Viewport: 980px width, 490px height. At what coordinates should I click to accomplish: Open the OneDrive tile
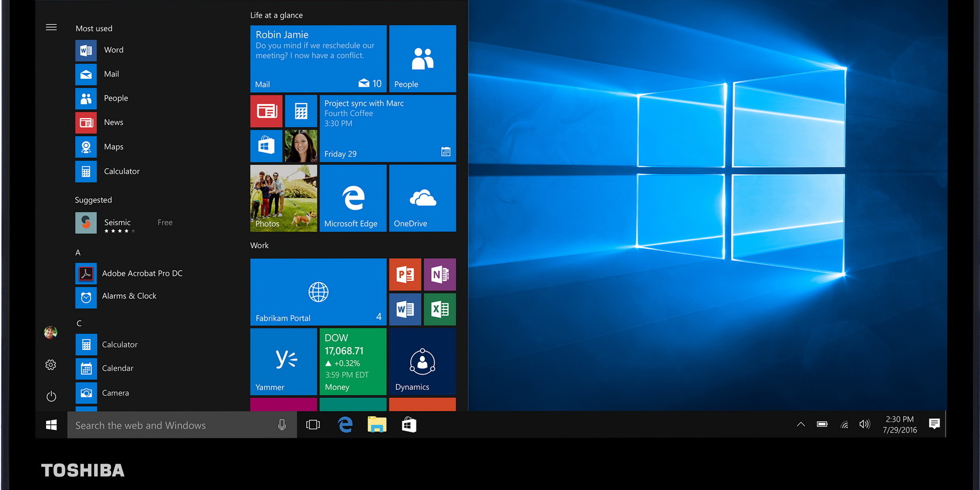click(x=423, y=198)
